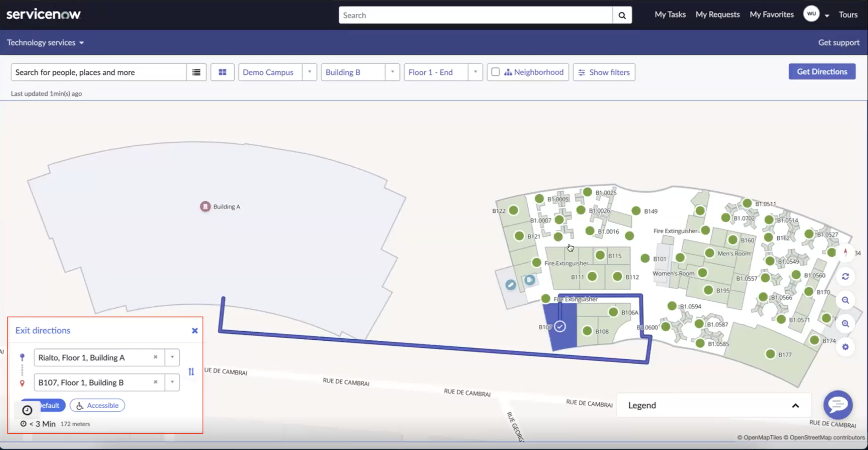
Task: Select the B108 green room marker
Action: 587,331
